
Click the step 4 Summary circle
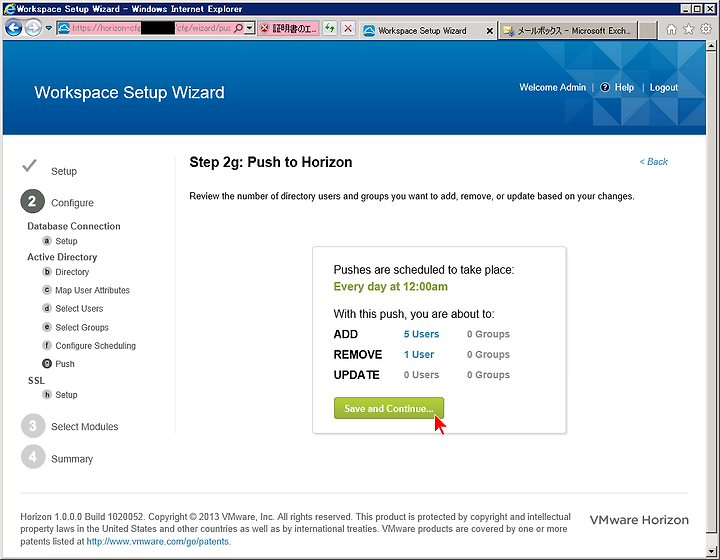tap(33, 457)
